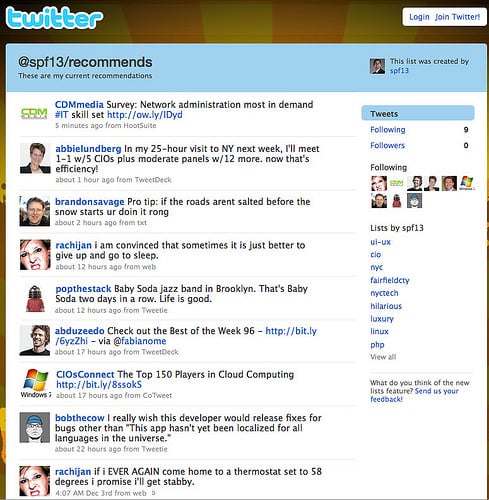Open the nyctech list
Screen dimensions: 489x500
pyautogui.click(x=384, y=293)
